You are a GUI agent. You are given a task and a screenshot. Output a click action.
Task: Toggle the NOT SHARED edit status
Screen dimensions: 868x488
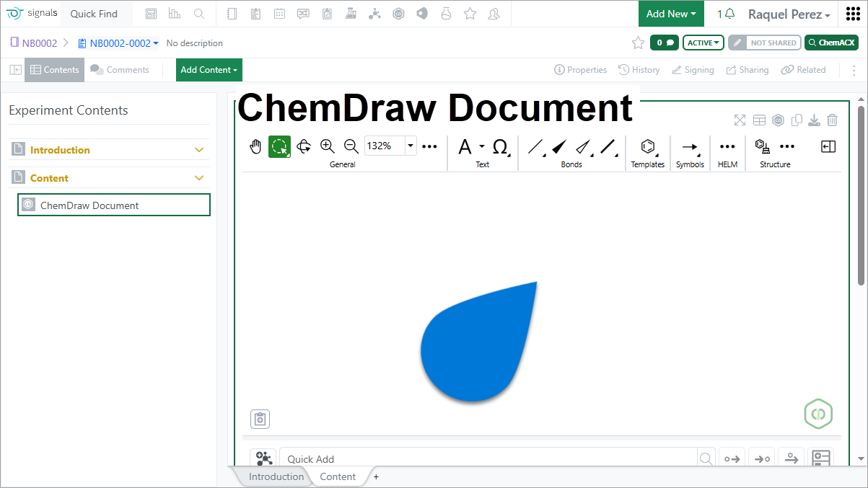point(764,43)
